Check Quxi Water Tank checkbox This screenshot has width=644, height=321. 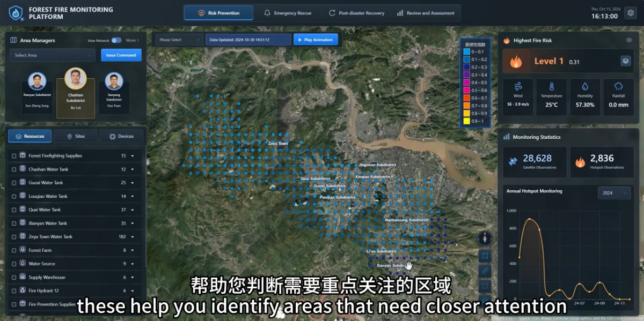14,210
